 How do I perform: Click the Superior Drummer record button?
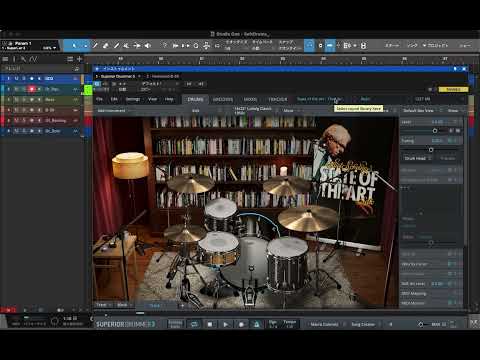[241, 324]
